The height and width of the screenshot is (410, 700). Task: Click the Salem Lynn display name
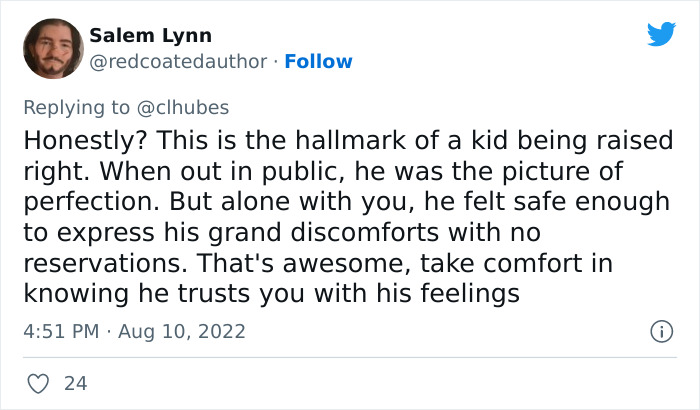click(x=150, y=36)
